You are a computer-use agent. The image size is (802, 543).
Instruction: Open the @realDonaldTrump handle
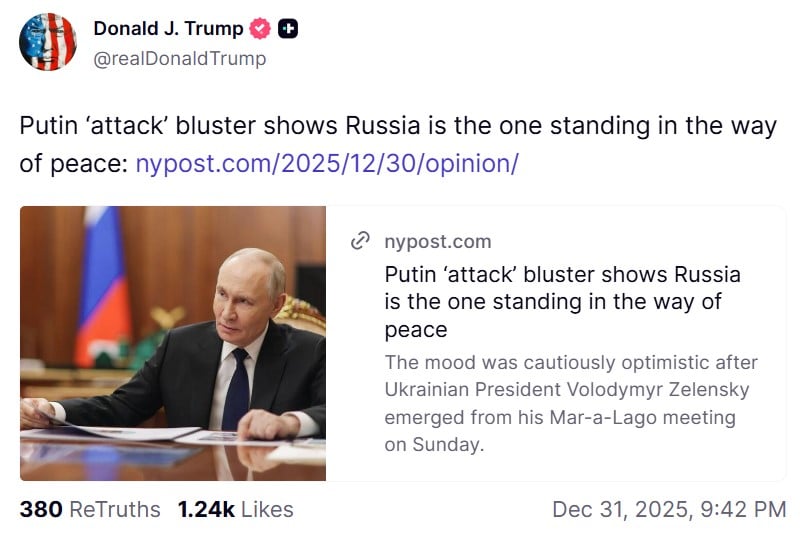click(180, 58)
